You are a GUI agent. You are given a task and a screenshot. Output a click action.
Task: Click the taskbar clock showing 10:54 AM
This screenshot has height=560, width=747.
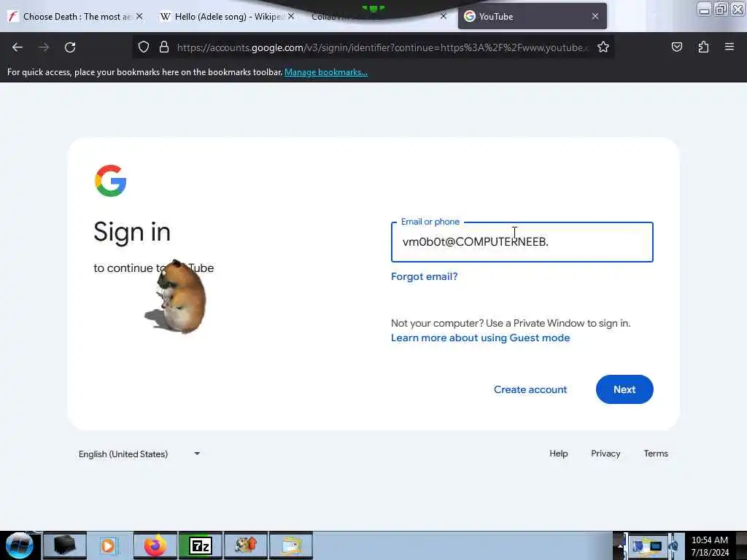coord(710,545)
